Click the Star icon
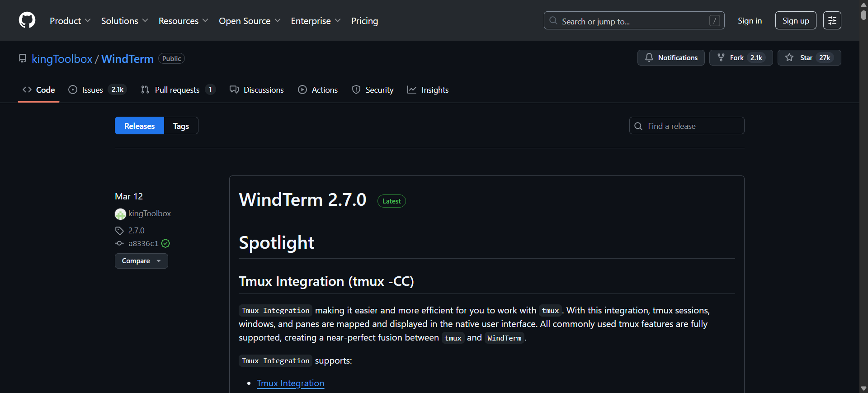The image size is (868, 393). point(789,57)
